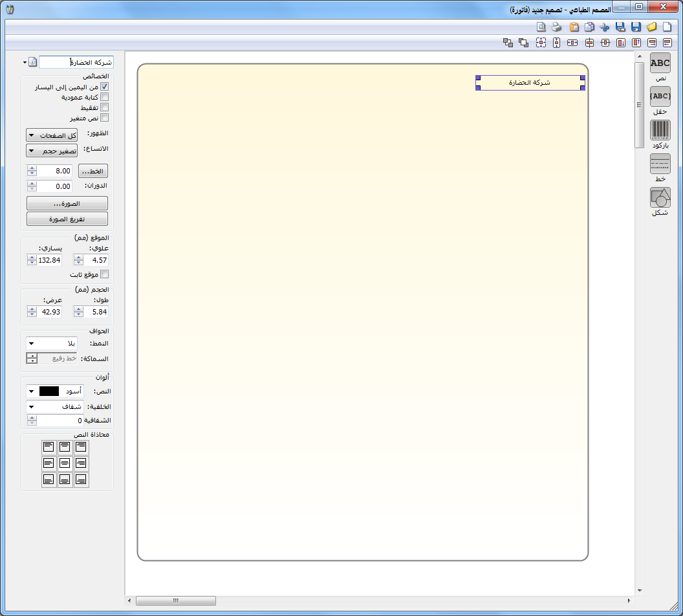This screenshot has height=616, width=683.
Task: Uncheck the من اليمين إلى اليسار checkbox
Action: point(105,87)
